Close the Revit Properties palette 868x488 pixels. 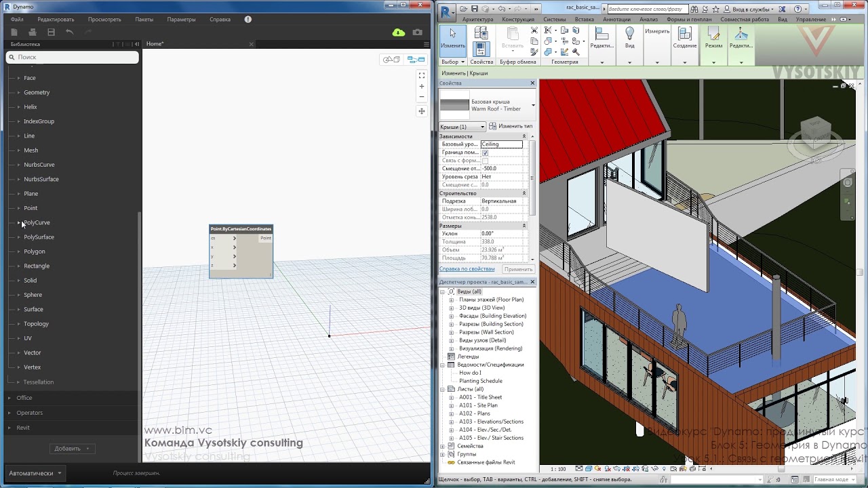pos(532,83)
